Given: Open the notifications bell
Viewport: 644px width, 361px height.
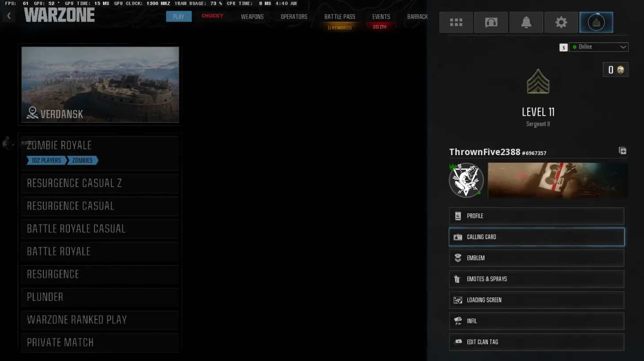Looking at the screenshot, I should click(526, 22).
